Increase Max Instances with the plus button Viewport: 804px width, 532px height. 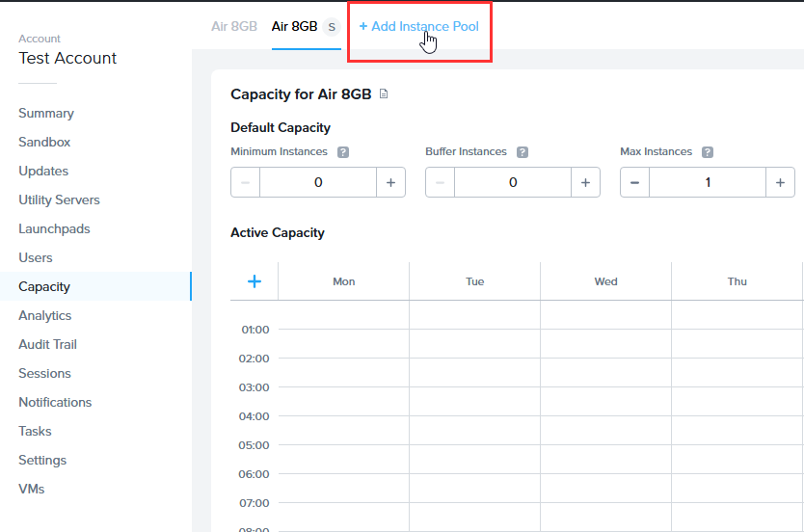tap(781, 182)
